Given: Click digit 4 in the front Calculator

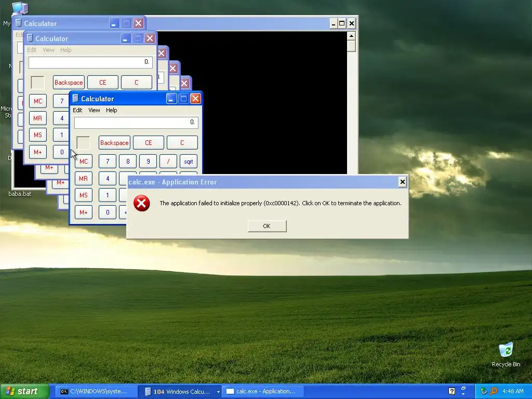Looking at the screenshot, I should tap(108, 179).
